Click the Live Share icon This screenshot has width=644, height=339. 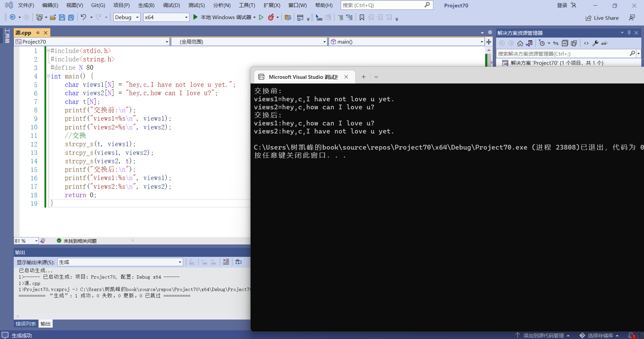tap(589, 18)
